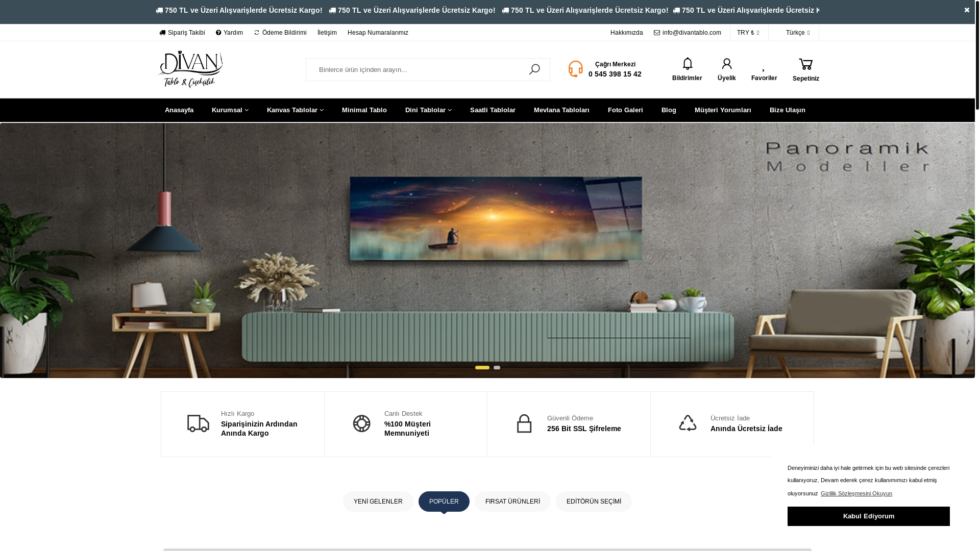Open the Hakkımızda link
Viewport: 980px width, 551px height.
pos(626,33)
